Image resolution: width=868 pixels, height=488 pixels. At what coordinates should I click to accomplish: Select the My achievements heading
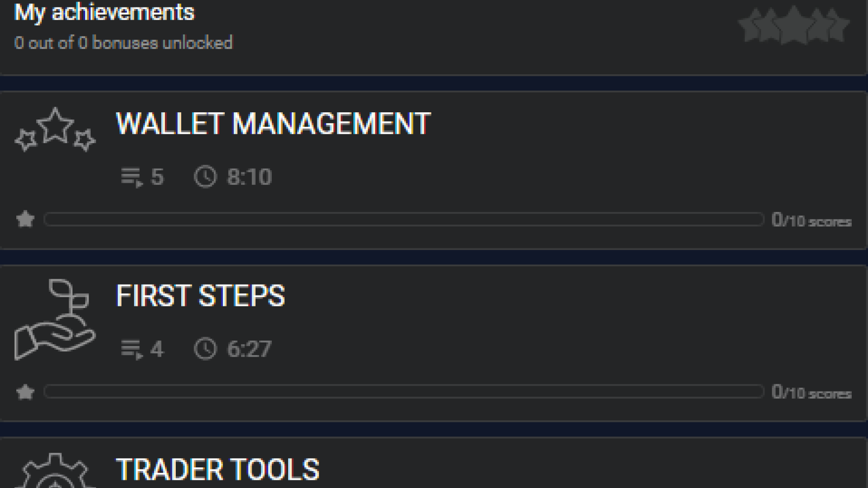[104, 12]
